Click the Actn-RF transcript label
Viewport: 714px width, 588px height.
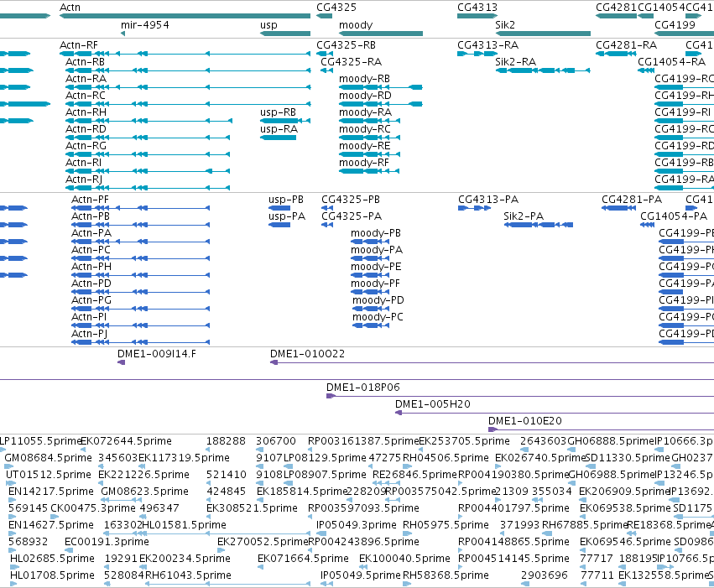click(79, 45)
